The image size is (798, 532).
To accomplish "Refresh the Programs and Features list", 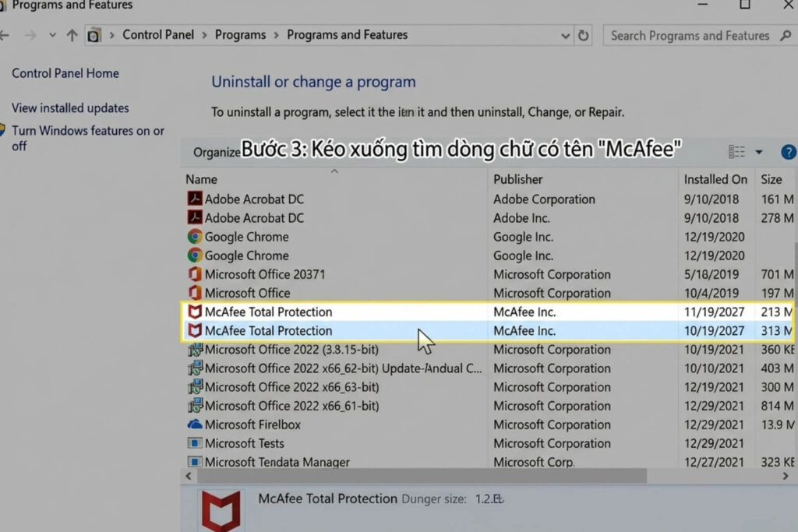I will click(583, 35).
